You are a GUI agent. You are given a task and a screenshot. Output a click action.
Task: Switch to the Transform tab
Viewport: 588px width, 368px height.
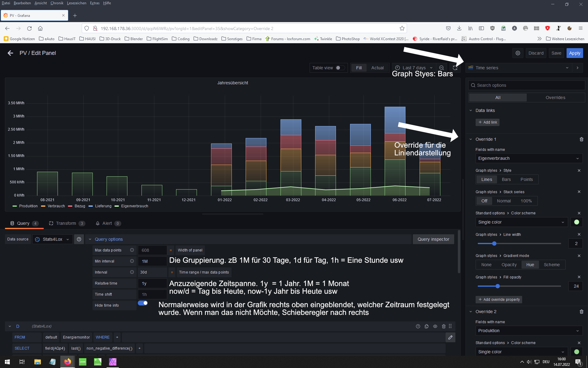click(x=66, y=223)
